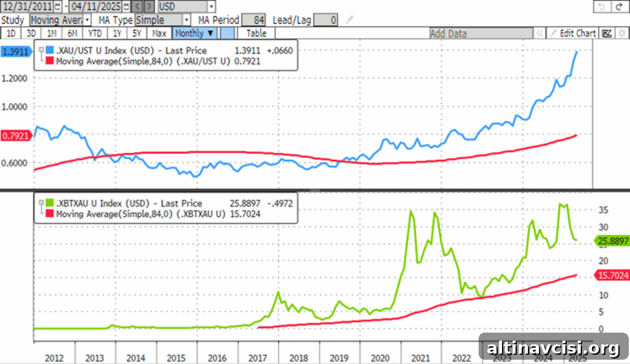Click the undo arrow icon

pyautogui.click(x=602, y=6)
